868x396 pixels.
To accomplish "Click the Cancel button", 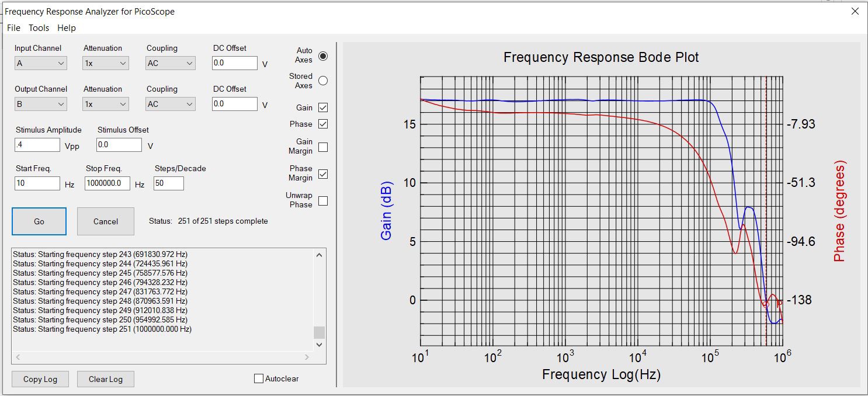I will click(106, 221).
